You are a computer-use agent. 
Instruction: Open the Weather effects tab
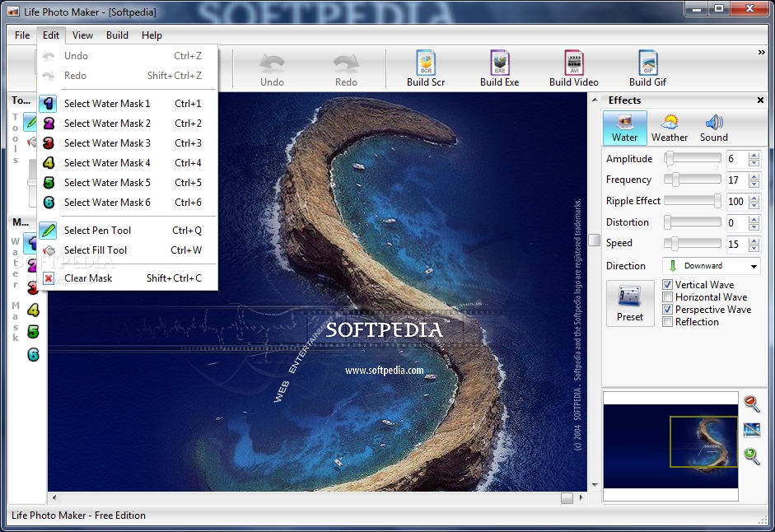click(x=670, y=128)
